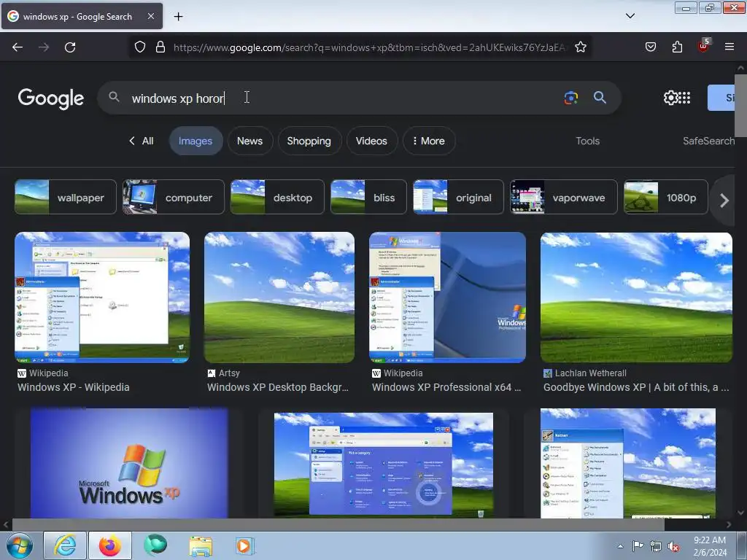Open the Start menu over Bliss image
The image size is (747, 560).
click(x=628, y=463)
